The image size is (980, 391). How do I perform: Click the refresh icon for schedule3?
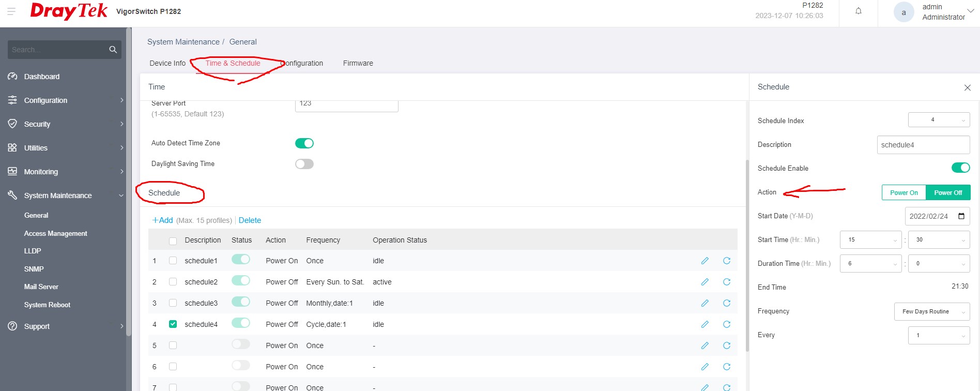pos(726,303)
